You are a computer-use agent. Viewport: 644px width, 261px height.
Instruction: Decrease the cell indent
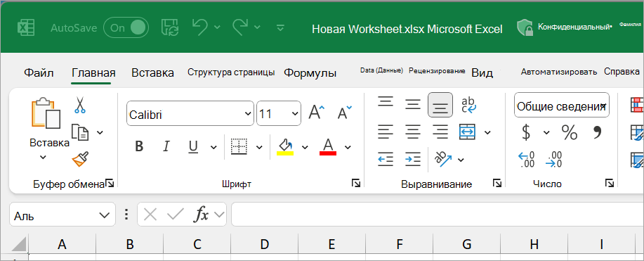click(x=386, y=159)
